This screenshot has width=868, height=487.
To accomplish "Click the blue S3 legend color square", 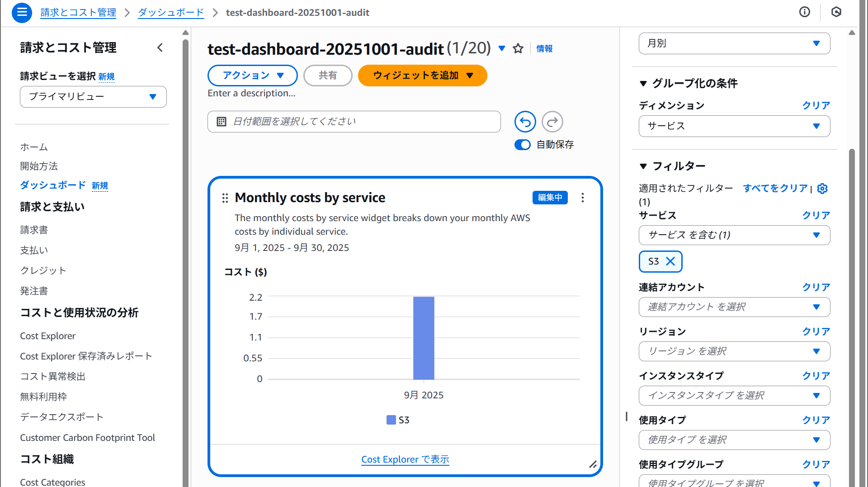I will pyautogui.click(x=390, y=420).
